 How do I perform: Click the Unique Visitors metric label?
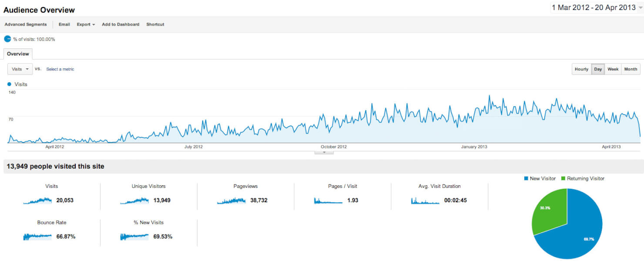(148, 186)
